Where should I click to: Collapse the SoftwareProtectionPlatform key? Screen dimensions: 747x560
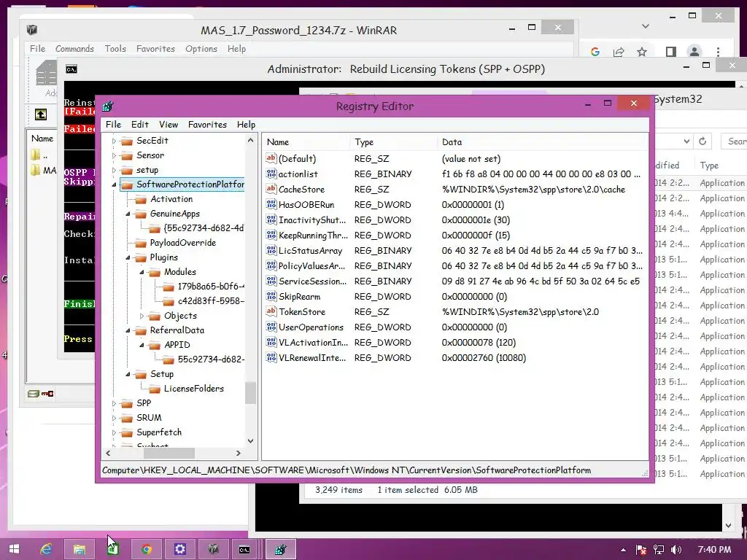(x=114, y=184)
